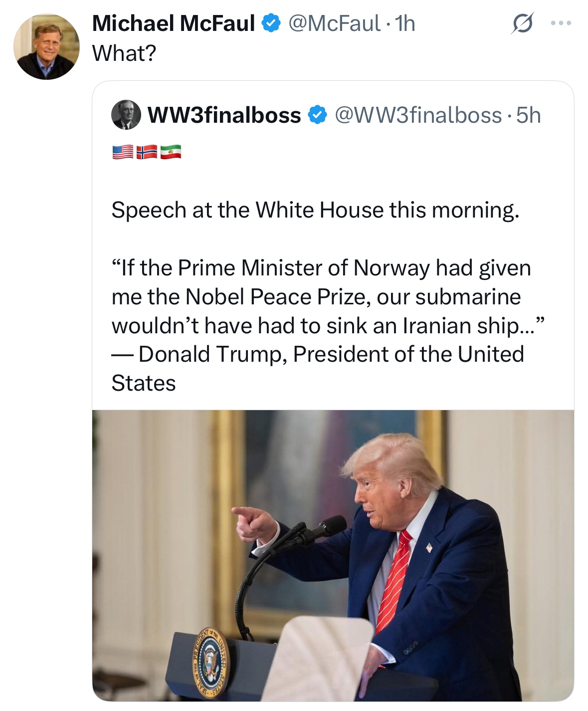This screenshot has width=588, height=711.
Task: Open the podium speech photo
Action: 333,555
